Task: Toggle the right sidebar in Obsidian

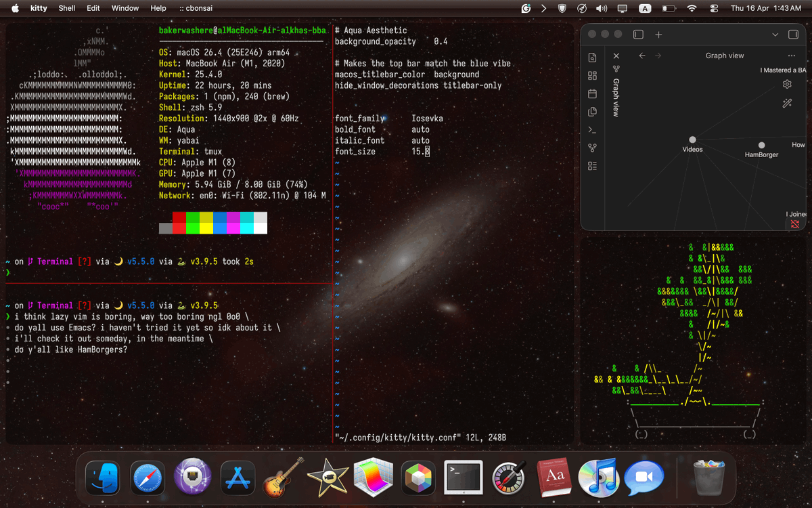Action: pos(793,35)
